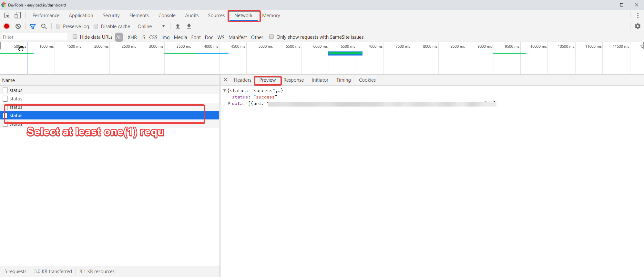The width and height of the screenshot is (644, 277).
Task: Focus the Filter text field
Action: click(x=35, y=37)
